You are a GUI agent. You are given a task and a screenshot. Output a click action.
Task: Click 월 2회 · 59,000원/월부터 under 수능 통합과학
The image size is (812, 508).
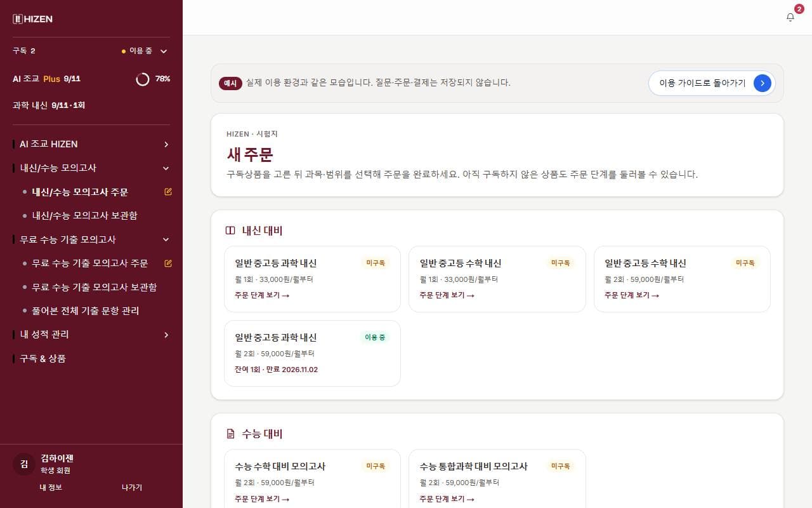coord(459,483)
